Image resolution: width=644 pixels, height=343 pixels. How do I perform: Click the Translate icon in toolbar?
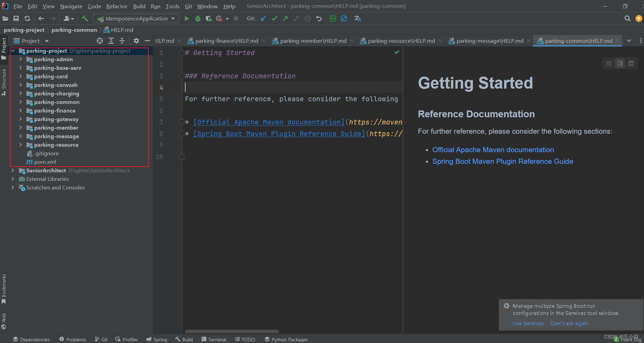(358, 18)
